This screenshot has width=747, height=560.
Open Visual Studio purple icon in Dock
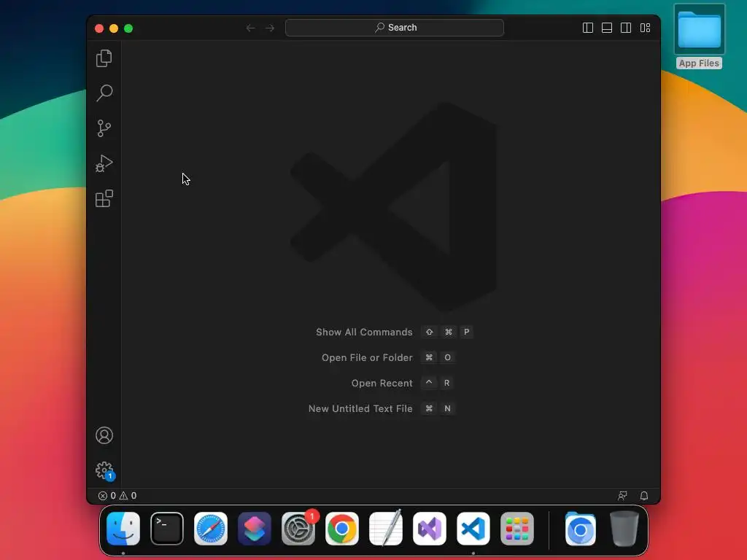(429, 529)
